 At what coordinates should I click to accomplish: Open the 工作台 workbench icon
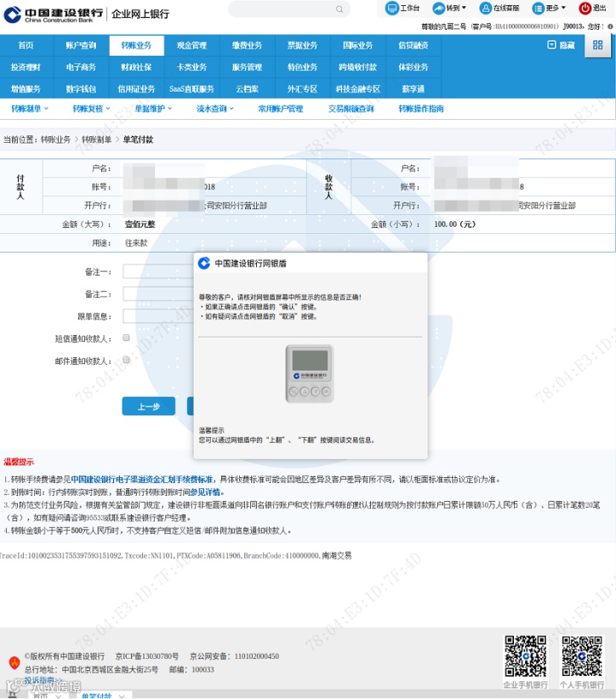tap(392, 8)
